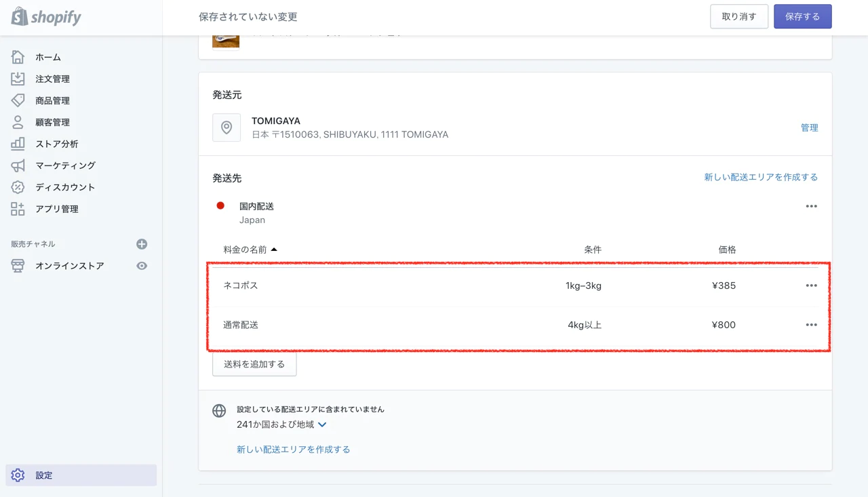
Task: Click the 顧客管理 person icon
Action: point(18,122)
